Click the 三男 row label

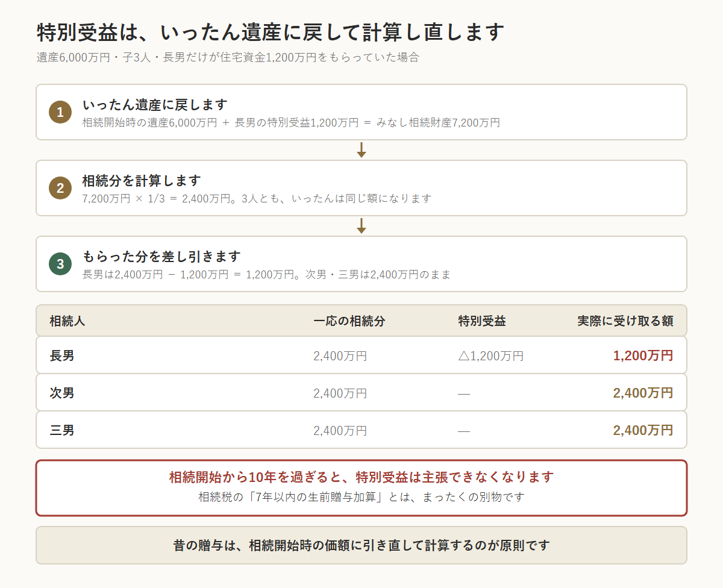(62, 430)
